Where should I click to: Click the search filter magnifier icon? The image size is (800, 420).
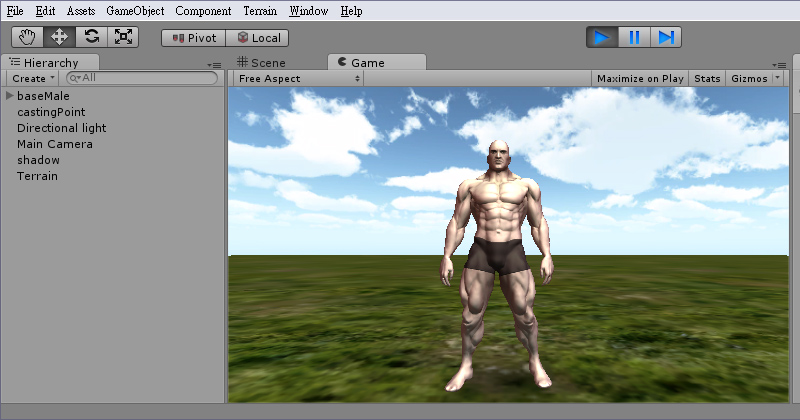coord(76,78)
